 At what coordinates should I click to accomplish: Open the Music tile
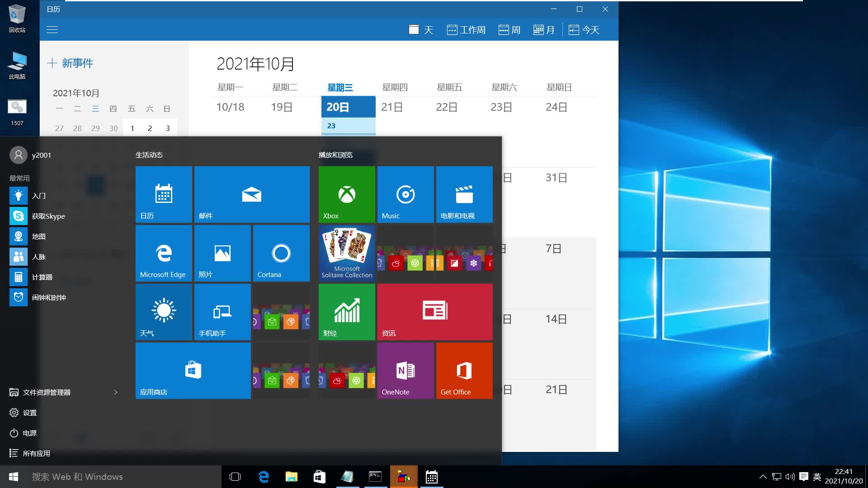pos(406,194)
